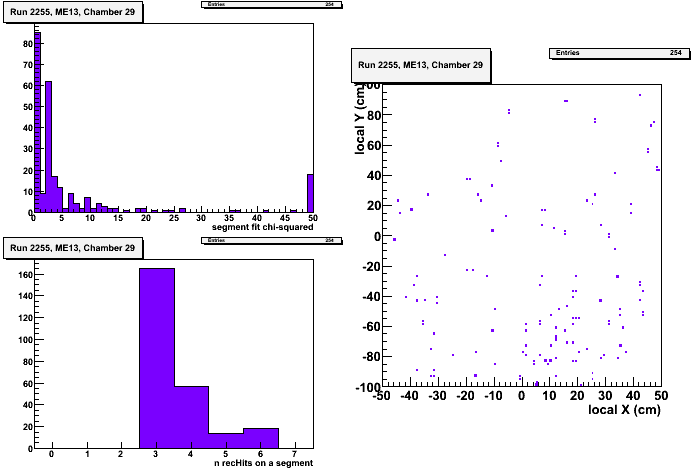Click the '7' tick label on the recHits x-axis

pos(295,454)
